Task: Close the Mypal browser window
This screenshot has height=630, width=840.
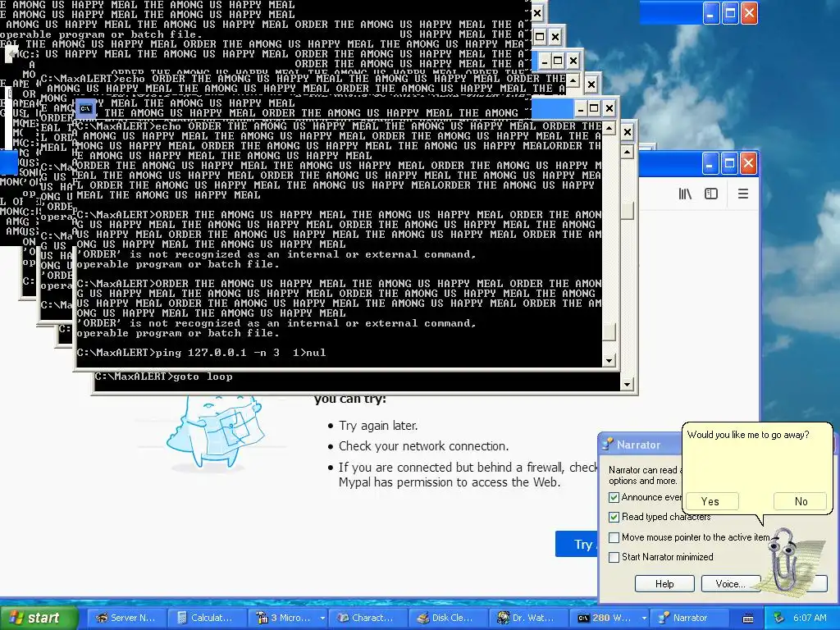Action: (x=748, y=163)
